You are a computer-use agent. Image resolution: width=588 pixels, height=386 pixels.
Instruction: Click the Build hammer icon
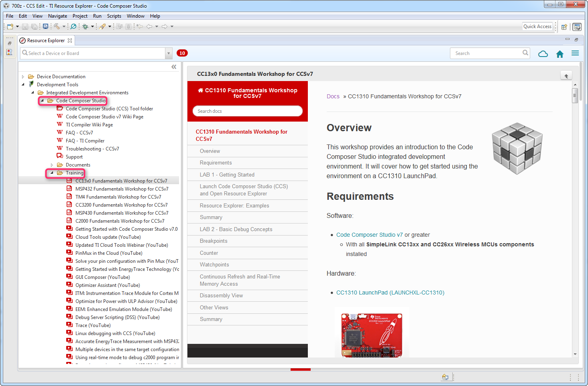coord(57,26)
